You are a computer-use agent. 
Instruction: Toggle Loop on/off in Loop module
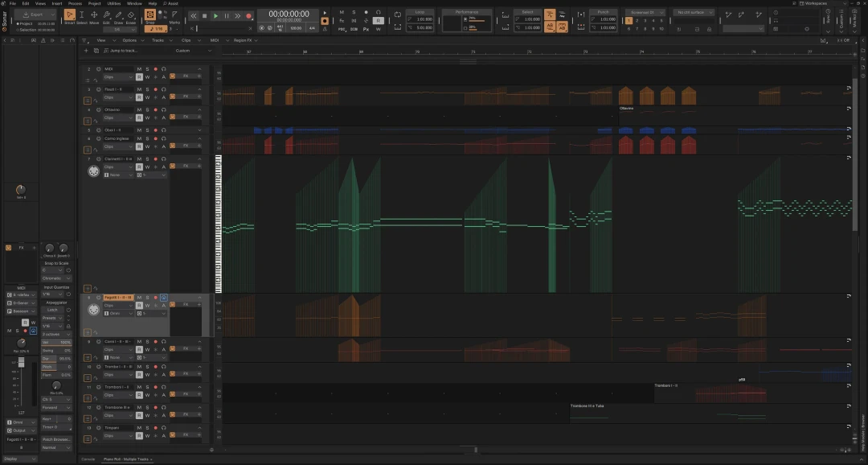click(x=398, y=15)
